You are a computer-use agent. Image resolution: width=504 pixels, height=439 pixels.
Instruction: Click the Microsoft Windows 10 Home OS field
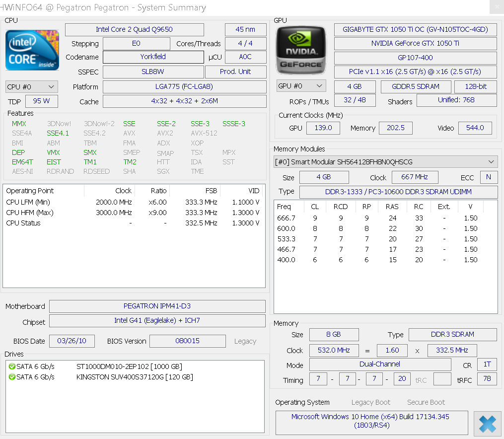coord(371,422)
